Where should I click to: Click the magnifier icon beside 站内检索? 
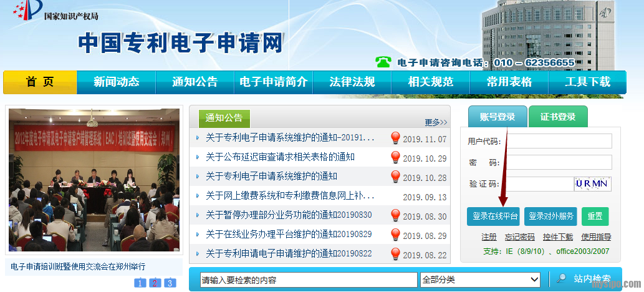pyautogui.click(x=561, y=279)
